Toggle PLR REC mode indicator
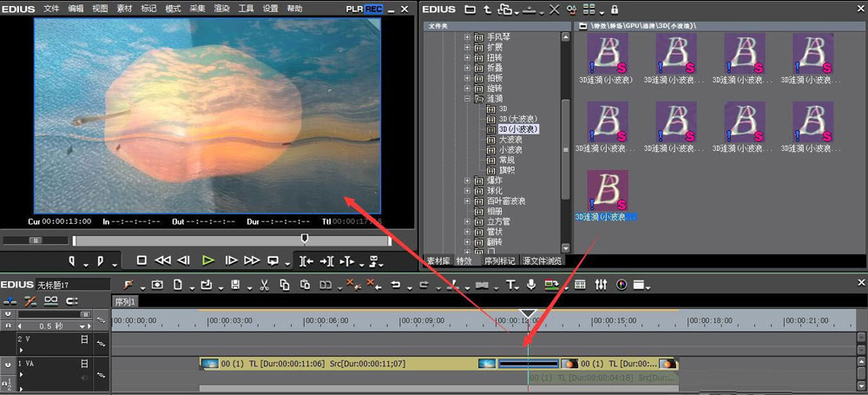The width and height of the screenshot is (868, 395). (x=365, y=9)
